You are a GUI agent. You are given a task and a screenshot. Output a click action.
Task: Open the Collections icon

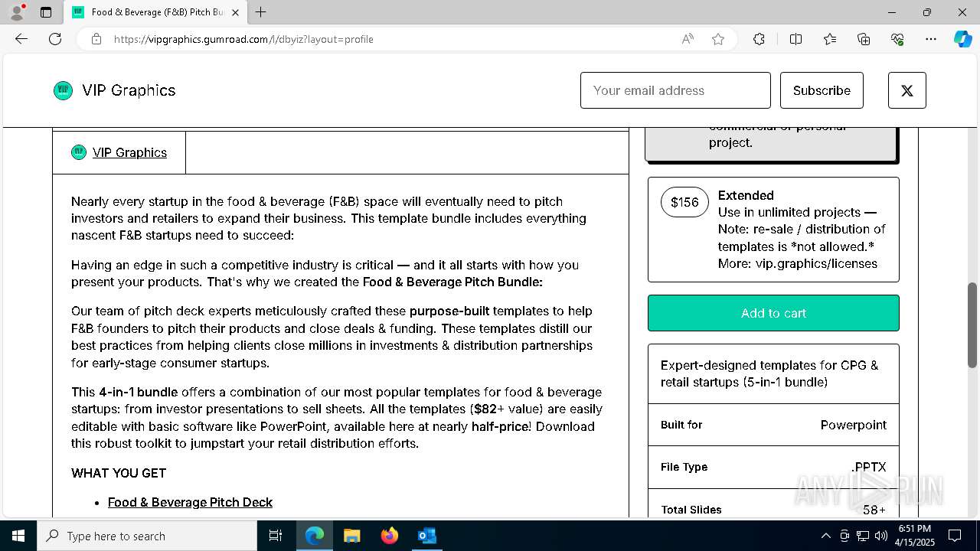[864, 39]
